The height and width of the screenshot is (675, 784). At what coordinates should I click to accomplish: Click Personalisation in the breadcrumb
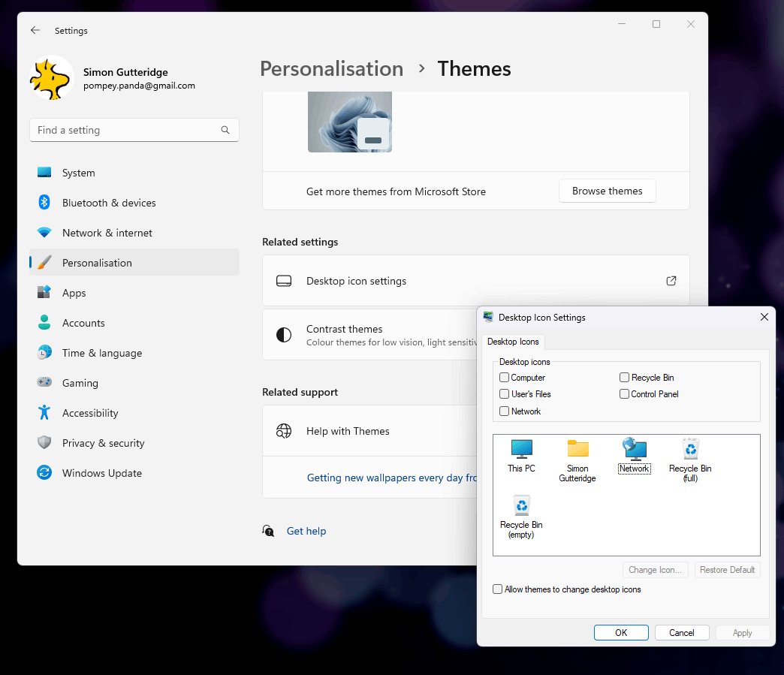[x=331, y=68]
